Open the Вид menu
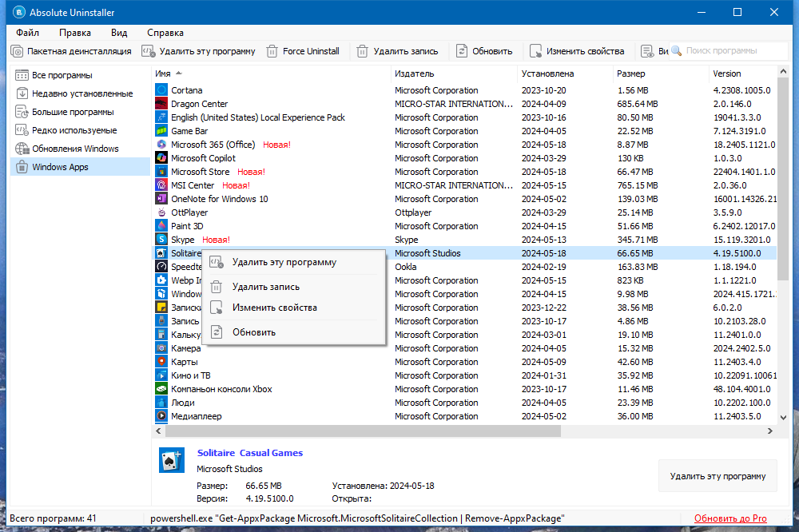Image resolution: width=799 pixels, height=532 pixels. [119, 33]
